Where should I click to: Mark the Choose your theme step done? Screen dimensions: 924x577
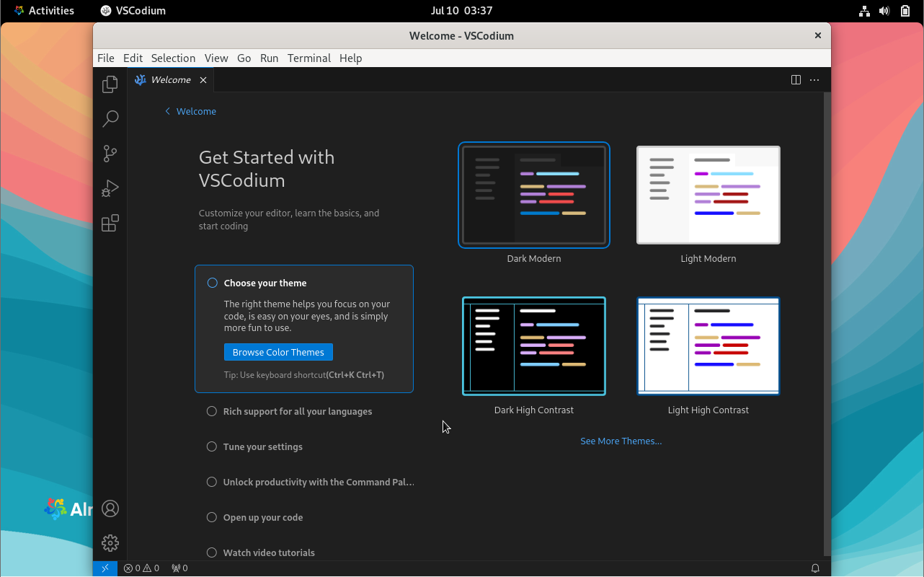click(x=213, y=283)
